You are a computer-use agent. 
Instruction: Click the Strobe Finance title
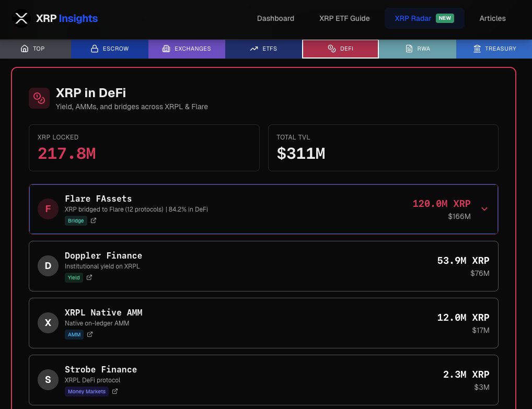click(x=101, y=370)
